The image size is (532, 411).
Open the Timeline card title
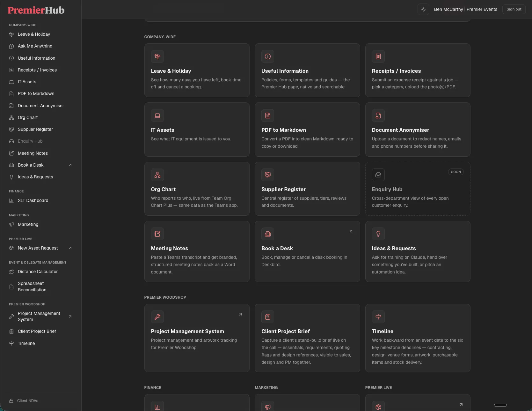(383, 331)
